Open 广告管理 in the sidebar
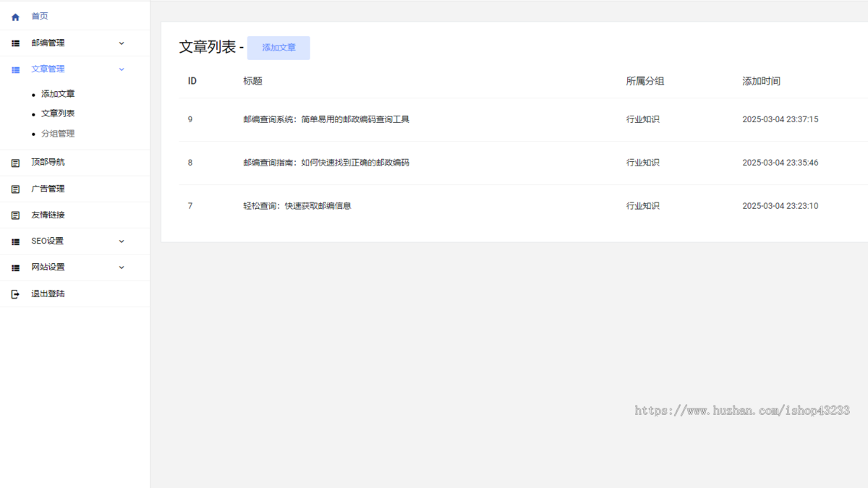 [48, 189]
